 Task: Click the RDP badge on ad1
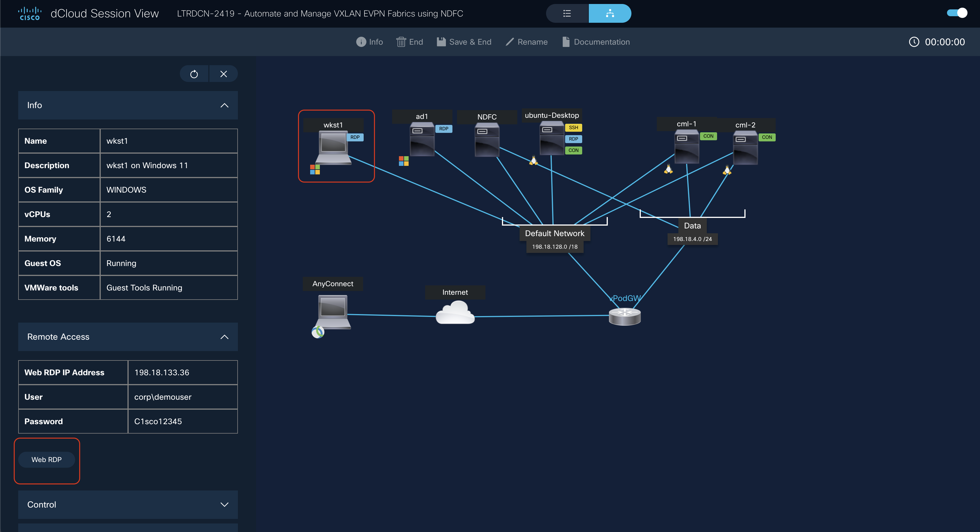444,129
